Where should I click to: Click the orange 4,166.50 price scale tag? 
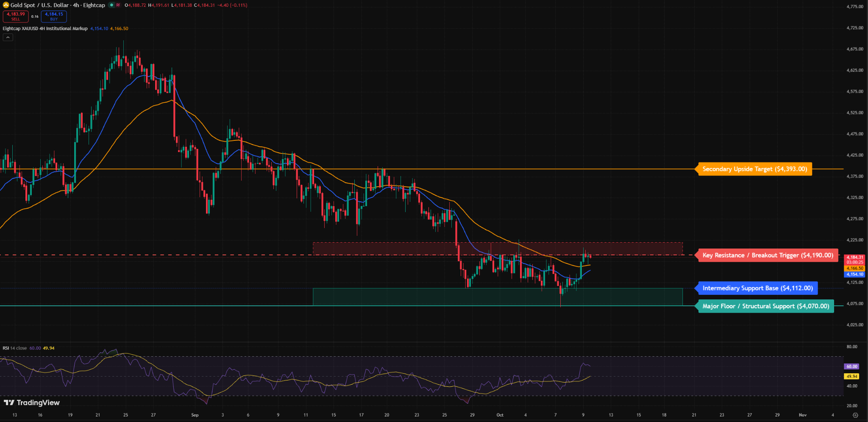[x=855, y=268]
